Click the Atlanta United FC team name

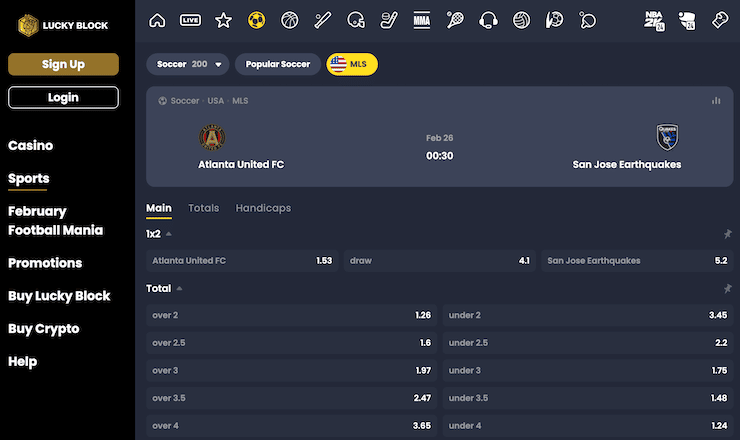tap(241, 164)
